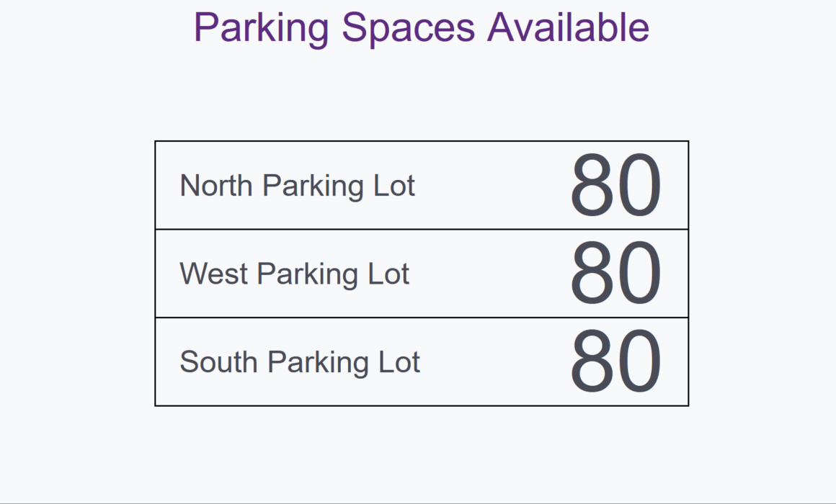Viewport: 836px width, 504px height.
Task: Click the South Parking Lot count 80
Action: 615,361
